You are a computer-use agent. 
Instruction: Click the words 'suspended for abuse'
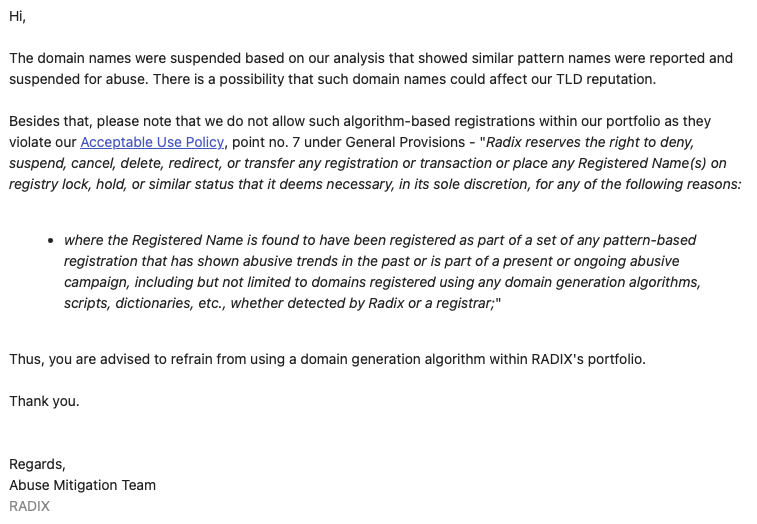point(78,79)
